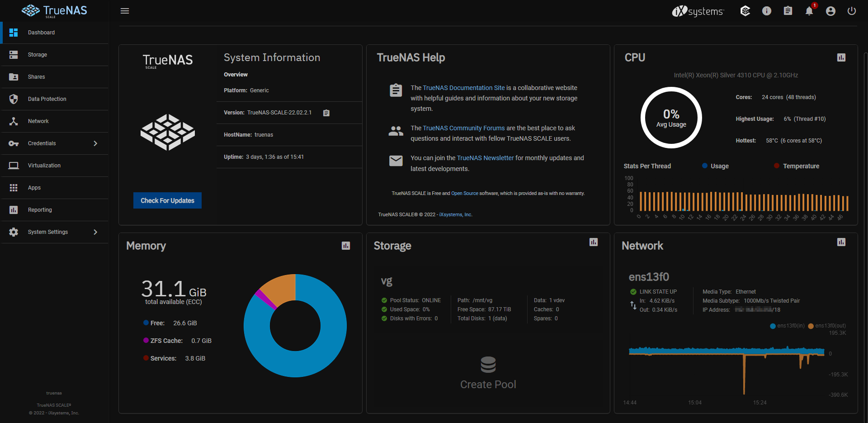Go to Virtualization in the sidebar

[44, 166]
